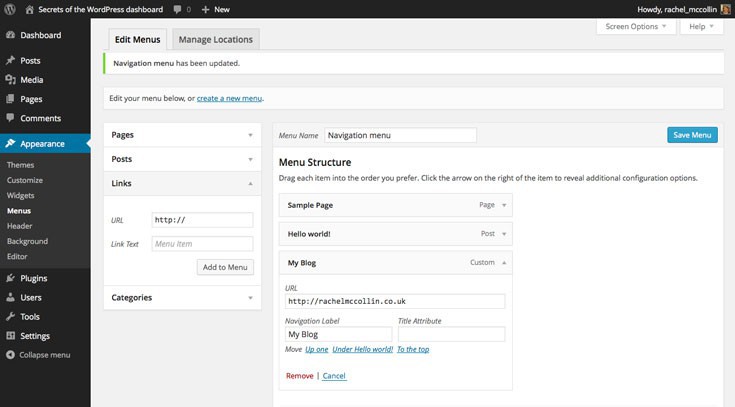Expand the Posts meta box

pyautogui.click(x=250, y=159)
